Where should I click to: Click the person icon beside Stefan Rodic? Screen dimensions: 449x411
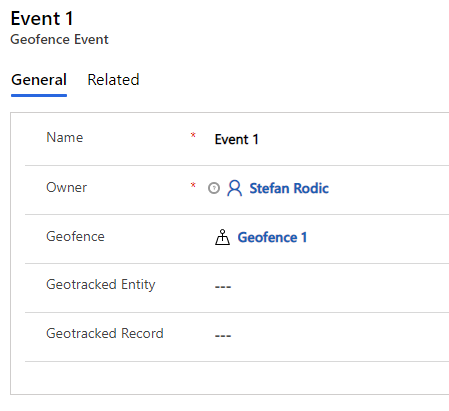(234, 188)
